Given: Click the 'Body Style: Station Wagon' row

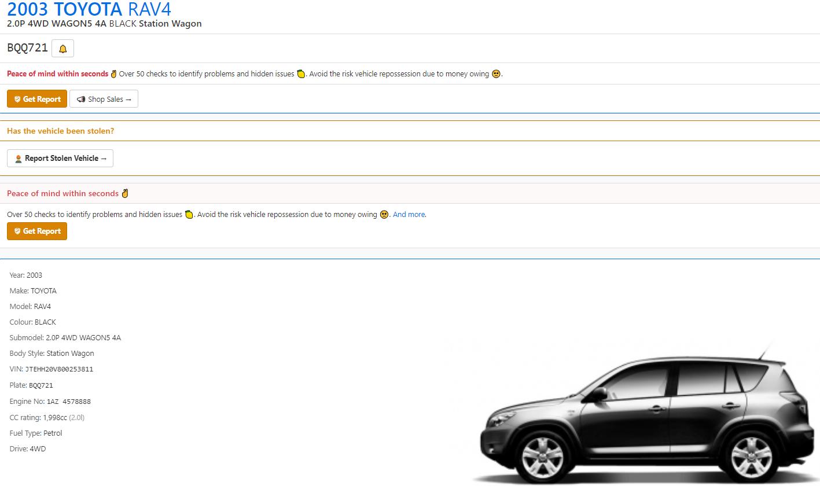Looking at the screenshot, I should [52, 354].
